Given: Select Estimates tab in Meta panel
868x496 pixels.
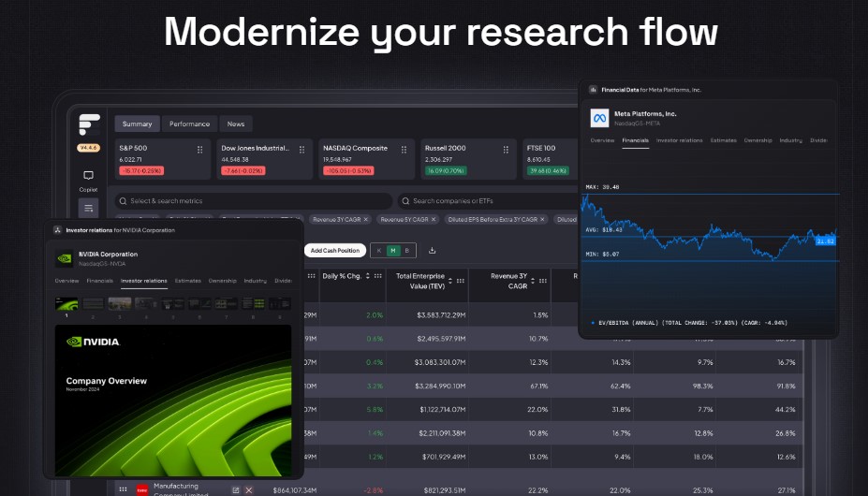Looking at the screenshot, I should point(724,140).
